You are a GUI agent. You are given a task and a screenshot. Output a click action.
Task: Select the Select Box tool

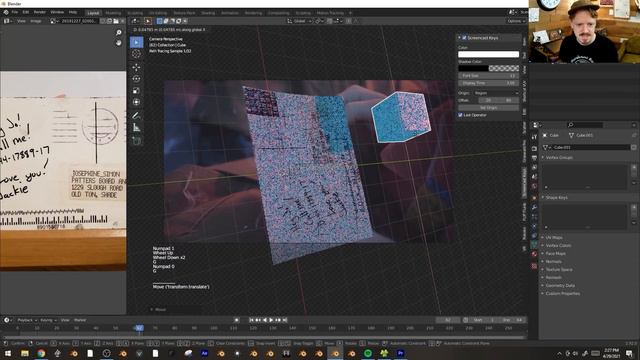point(136,42)
